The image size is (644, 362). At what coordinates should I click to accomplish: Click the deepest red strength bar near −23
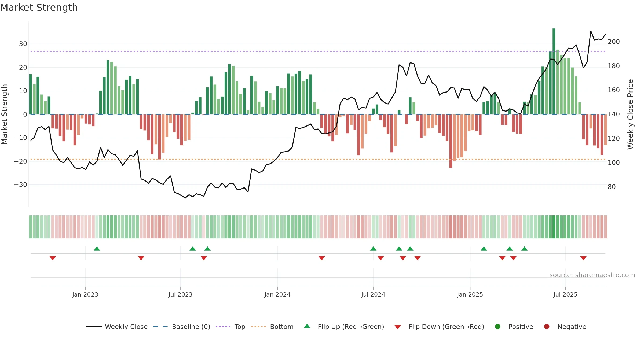coord(451,141)
